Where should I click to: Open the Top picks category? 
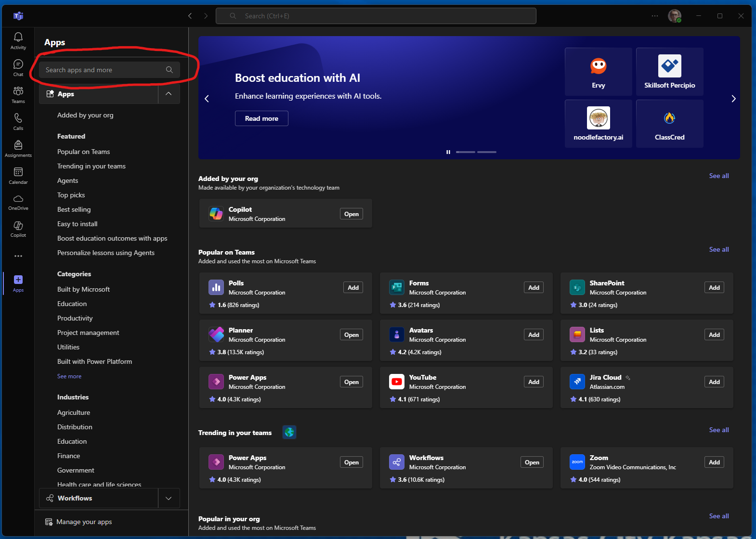click(x=71, y=195)
